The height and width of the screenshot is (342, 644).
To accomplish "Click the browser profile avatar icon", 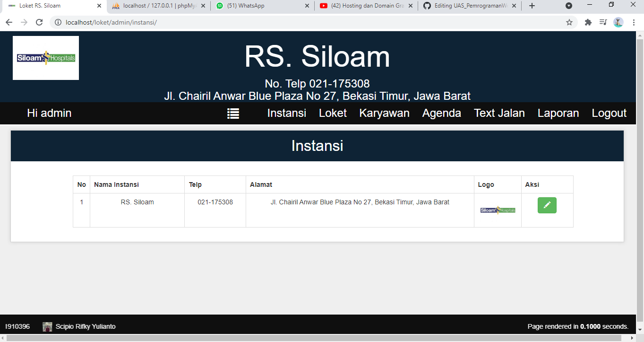I will click(x=618, y=22).
